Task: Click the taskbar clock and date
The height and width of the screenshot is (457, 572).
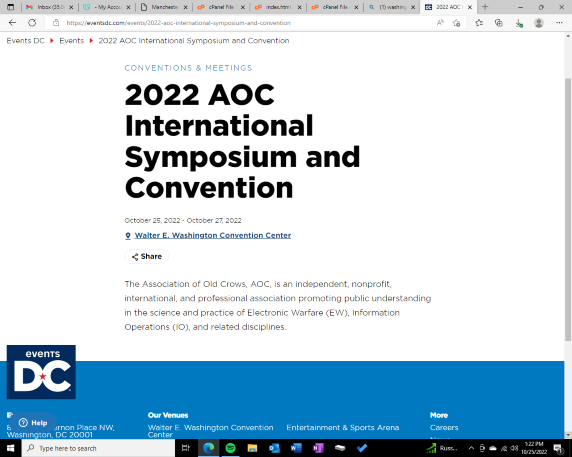Action: point(534,448)
